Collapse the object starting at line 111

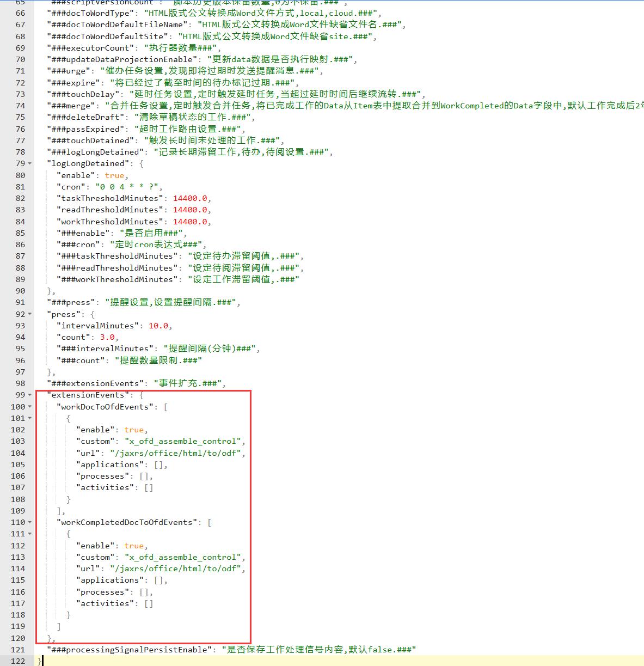30,534
